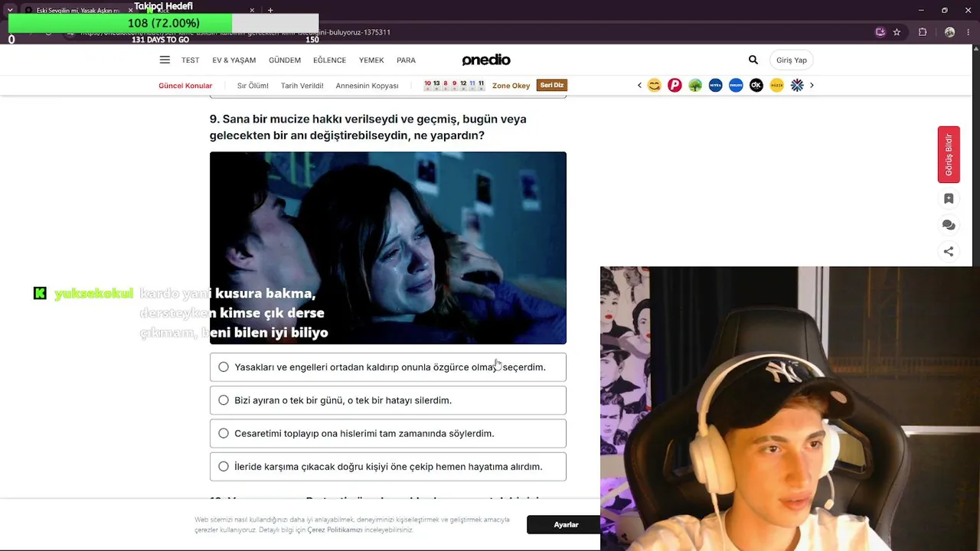Select 'Bizi ayıran o tek bir günü' answer
The width and height of the screenshot is (980, 551).
click(388, 400)
